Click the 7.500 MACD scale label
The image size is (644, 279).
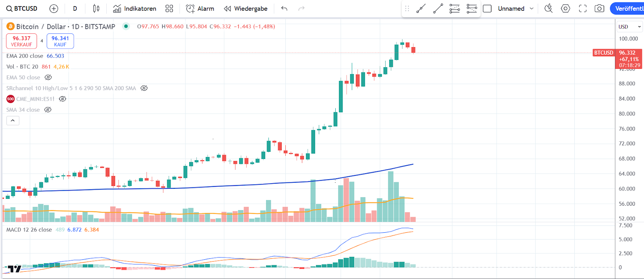pos(625,225)
